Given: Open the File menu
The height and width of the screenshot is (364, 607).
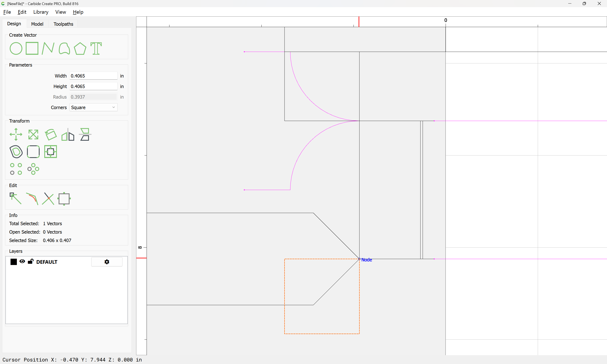Looking at the screenshot, I should pyautogui.click(x=7, y=12).
